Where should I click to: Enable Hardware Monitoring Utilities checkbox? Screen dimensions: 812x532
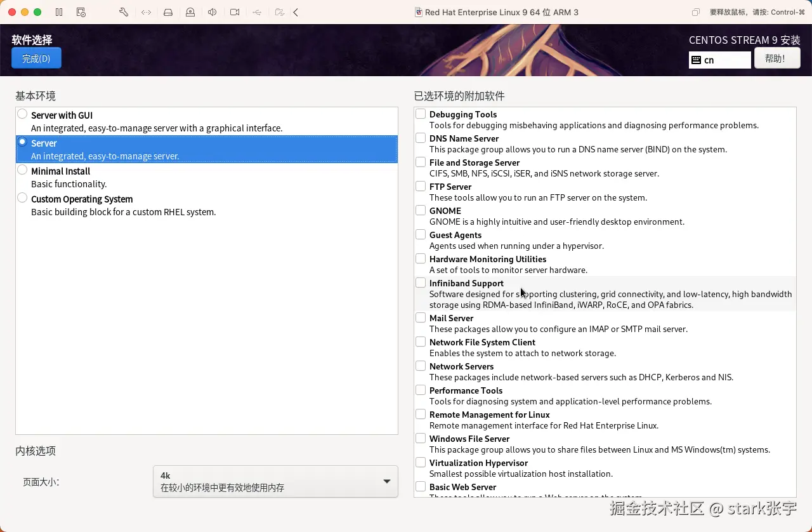coord(421,258)
